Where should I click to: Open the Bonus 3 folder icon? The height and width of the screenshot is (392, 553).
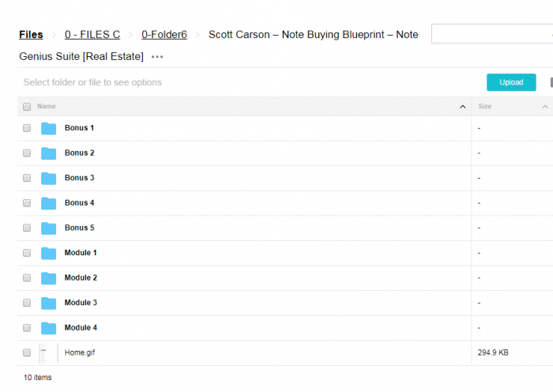pos(48,178)
